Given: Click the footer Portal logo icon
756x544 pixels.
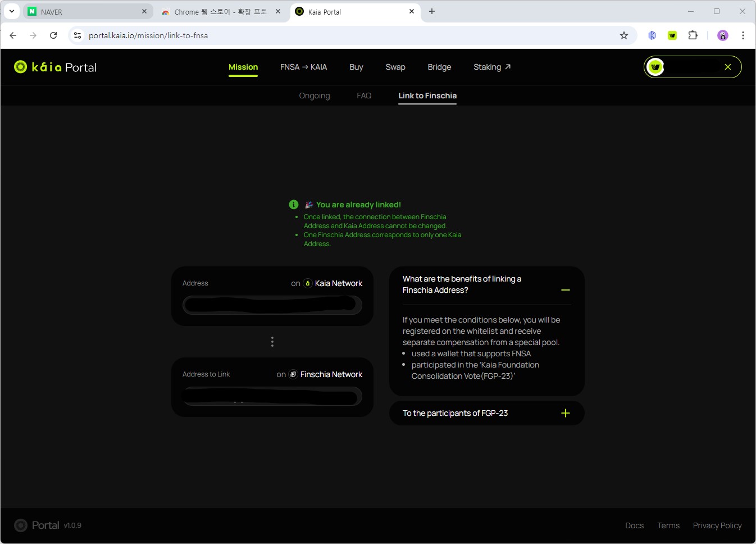Looking at the screenshot, I should click(21, 525).
